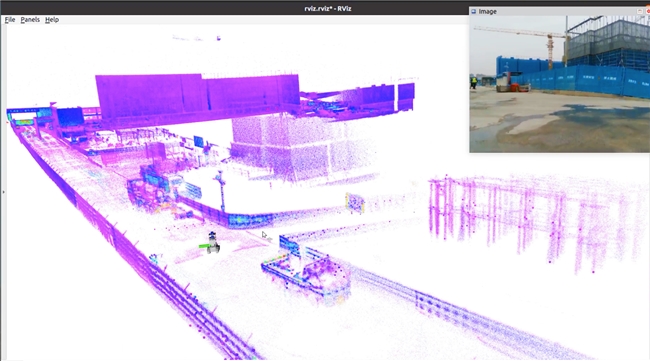The image size is (650, 361).
Task: Open the Help menu
Action: pyautogui.click(x=52, y=19)
